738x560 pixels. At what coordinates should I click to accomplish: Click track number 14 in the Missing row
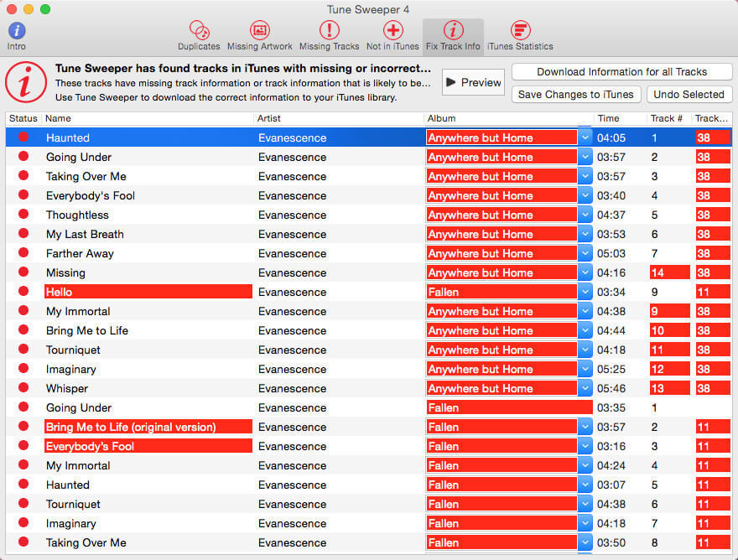pyautogui.click(x=669, y=273)
